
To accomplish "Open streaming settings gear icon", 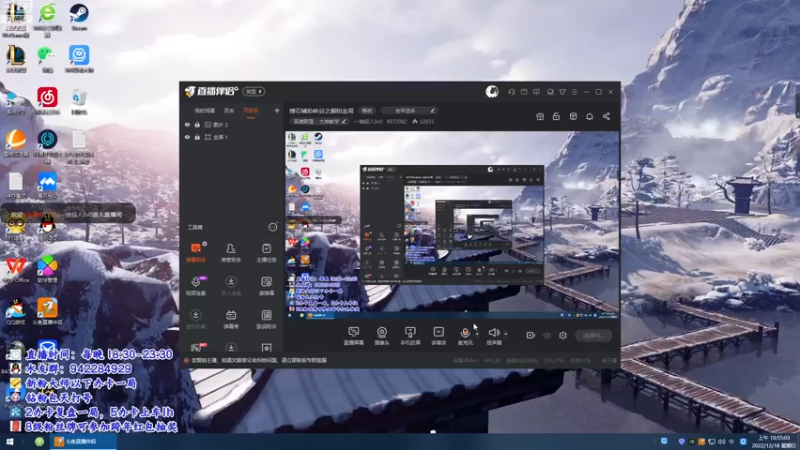I will point(563,335).
